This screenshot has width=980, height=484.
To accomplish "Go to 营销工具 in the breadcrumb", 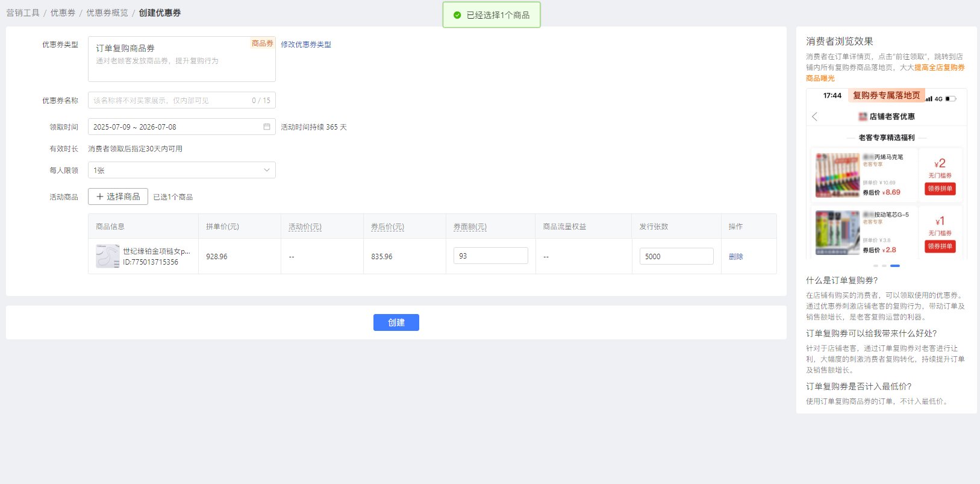I will coord(23,13).
